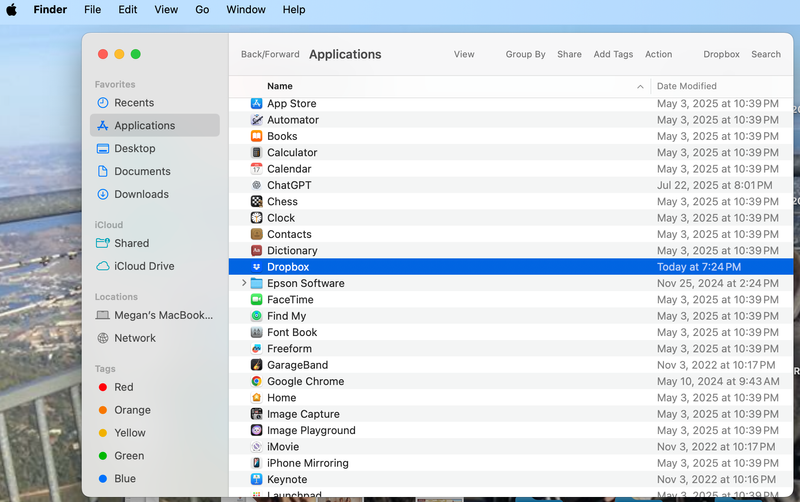Select the Find My radar icon
Screen dimensions: 800x502
click(x=257, y=316)
